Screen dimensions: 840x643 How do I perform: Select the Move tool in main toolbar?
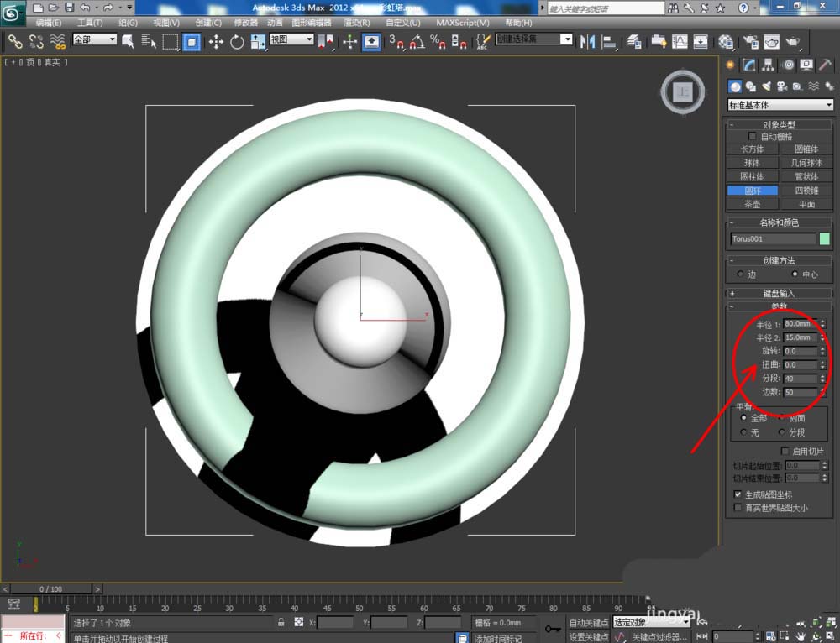pyautogui.click(x=216, y=41)
